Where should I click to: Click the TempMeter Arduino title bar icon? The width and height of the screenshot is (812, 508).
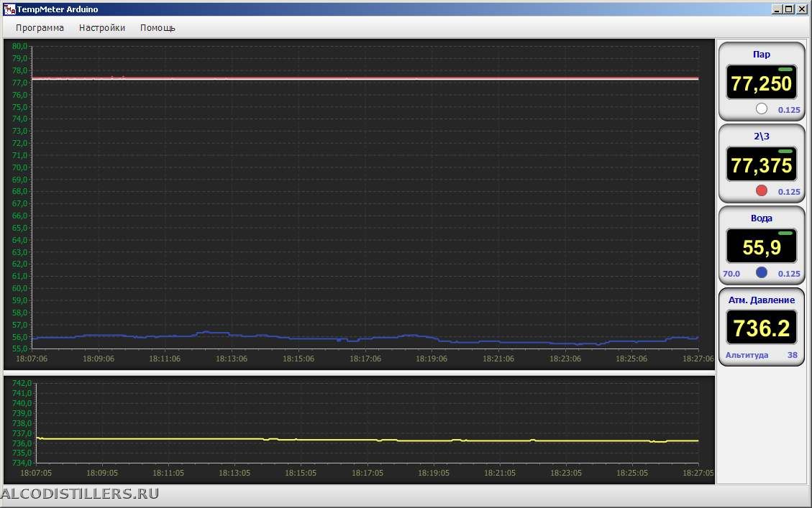(x=9, y=9)
